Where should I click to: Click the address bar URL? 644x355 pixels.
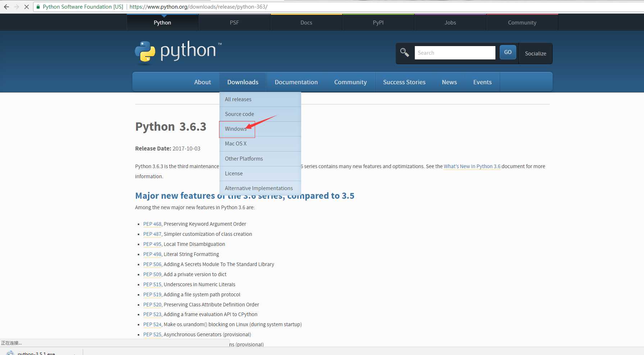pyautogui.click(x=198, y=7)
